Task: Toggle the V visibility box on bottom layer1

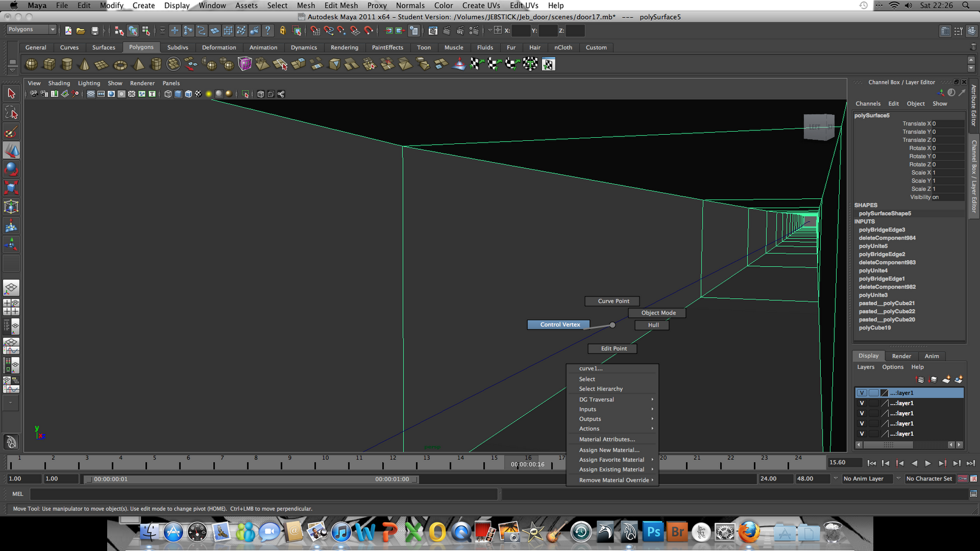Action: [x=862, y=433]
